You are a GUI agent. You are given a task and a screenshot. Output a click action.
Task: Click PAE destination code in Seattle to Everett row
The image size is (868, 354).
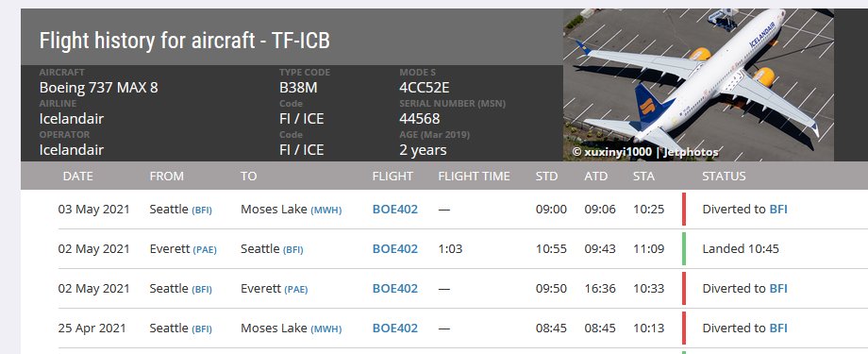[x=295, y=289]
